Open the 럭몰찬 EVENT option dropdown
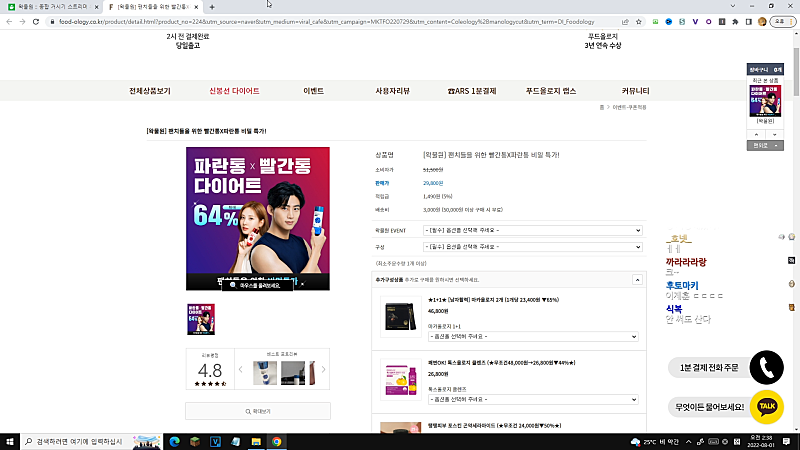 532,230
